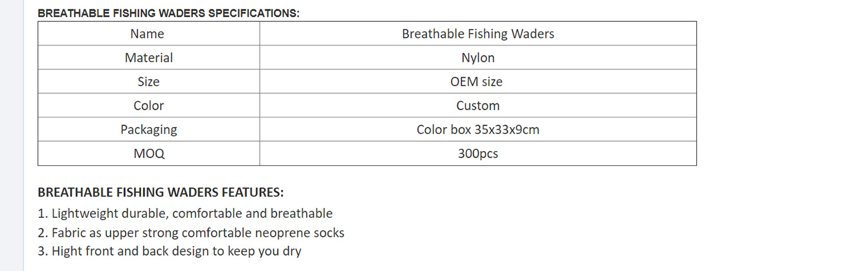Select the 'Material' row label
868x271 pixels.
[149, 58]
